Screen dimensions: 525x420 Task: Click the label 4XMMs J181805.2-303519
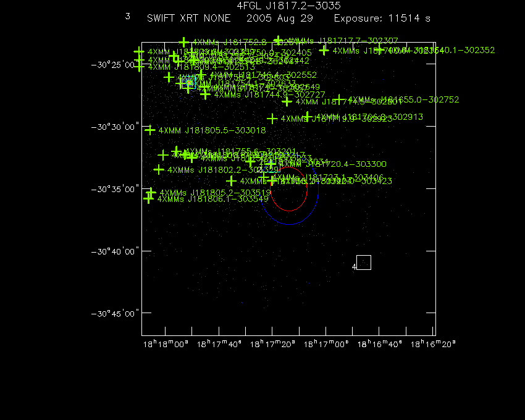(x=215, y=193)
